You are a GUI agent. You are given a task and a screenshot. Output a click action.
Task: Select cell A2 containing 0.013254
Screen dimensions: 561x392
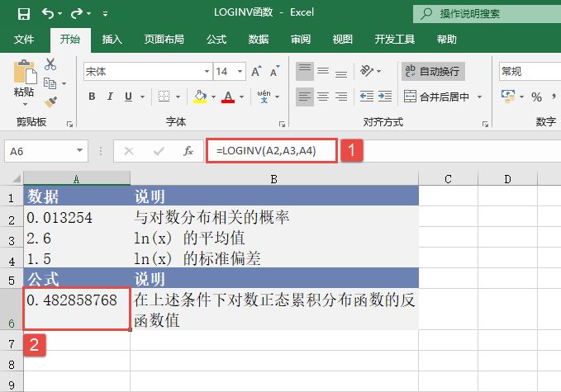[x=76, y=218]
